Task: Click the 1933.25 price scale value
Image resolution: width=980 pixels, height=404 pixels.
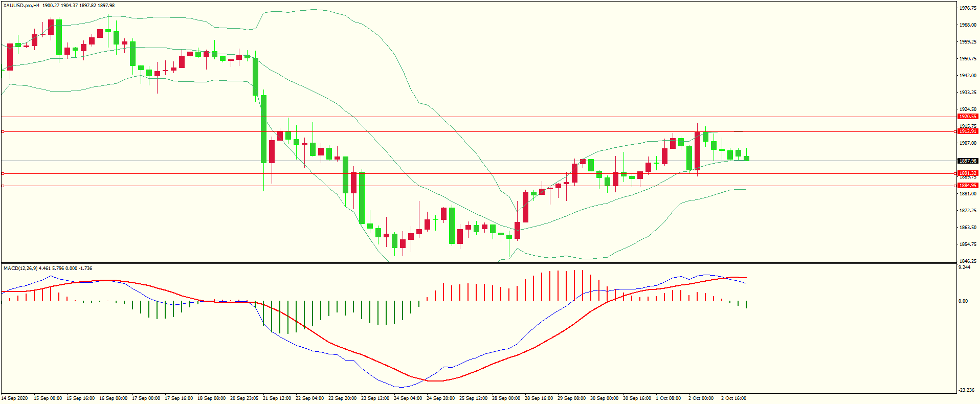Action: coord(968,93)
